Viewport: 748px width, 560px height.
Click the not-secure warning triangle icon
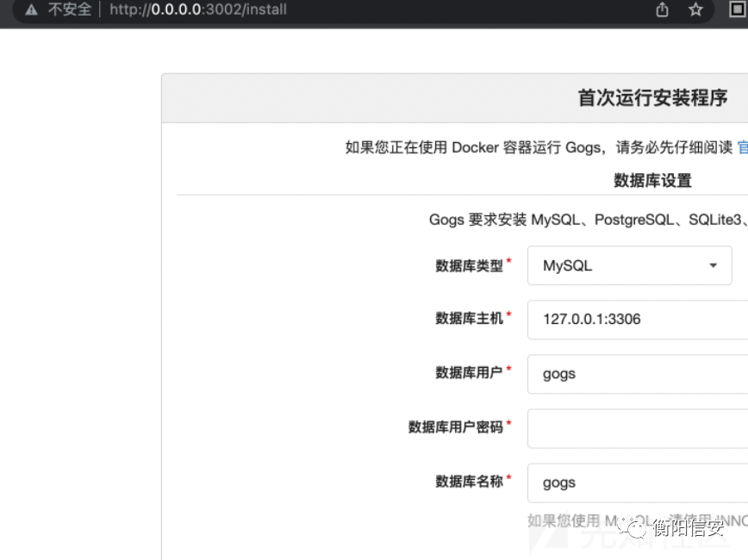(x=32, y=9)
